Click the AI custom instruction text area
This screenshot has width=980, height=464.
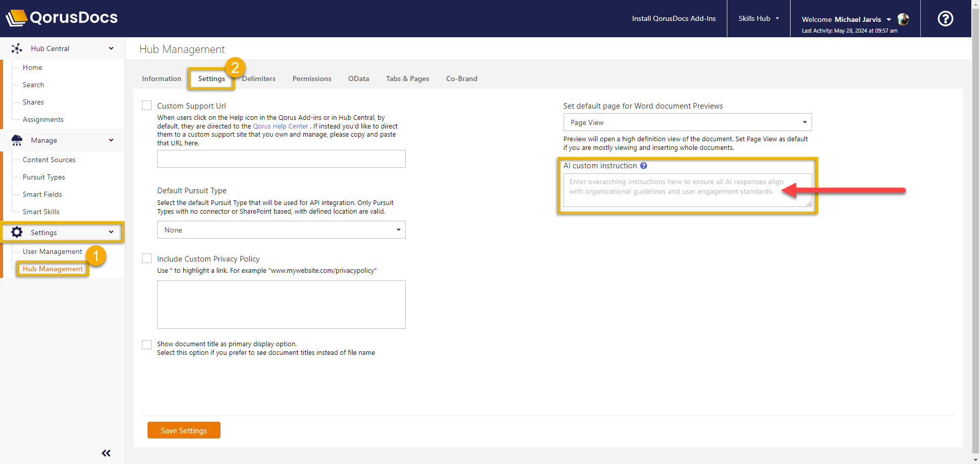click(688, 190)
